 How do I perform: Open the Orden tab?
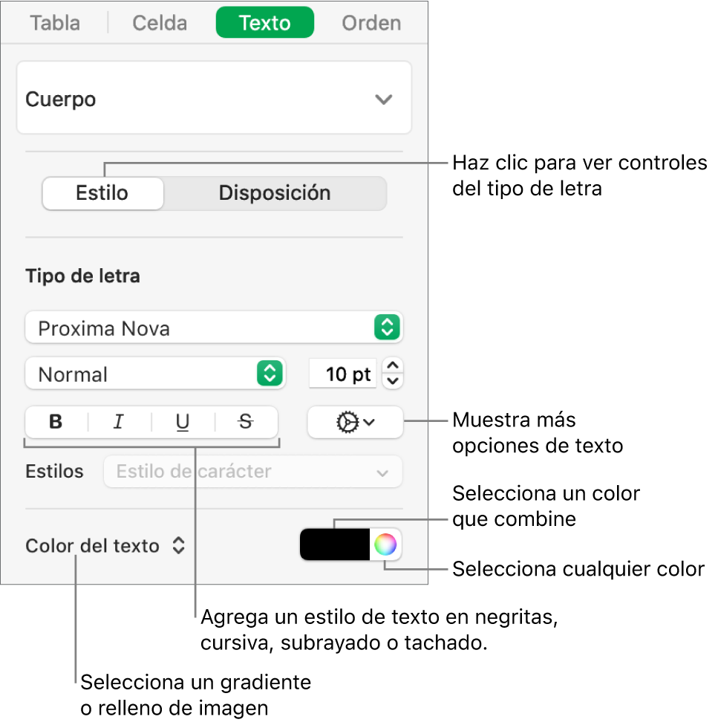[371, 23]
